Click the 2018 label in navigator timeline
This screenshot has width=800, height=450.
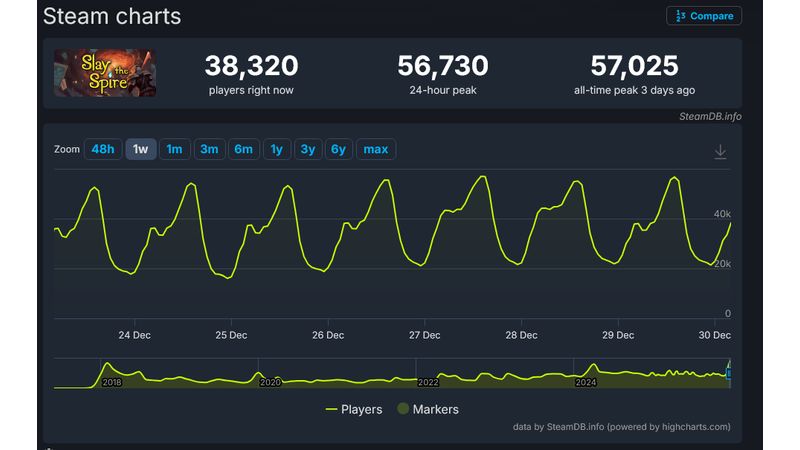(112, 382)
